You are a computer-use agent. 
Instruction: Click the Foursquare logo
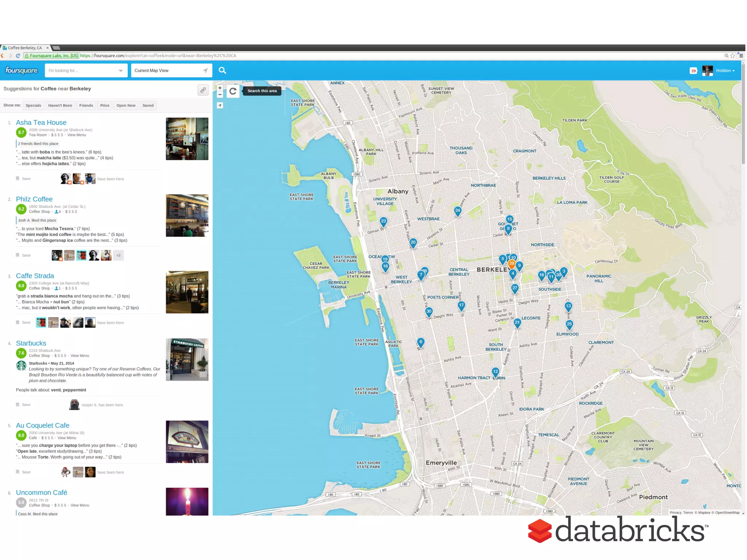point(21,70)
